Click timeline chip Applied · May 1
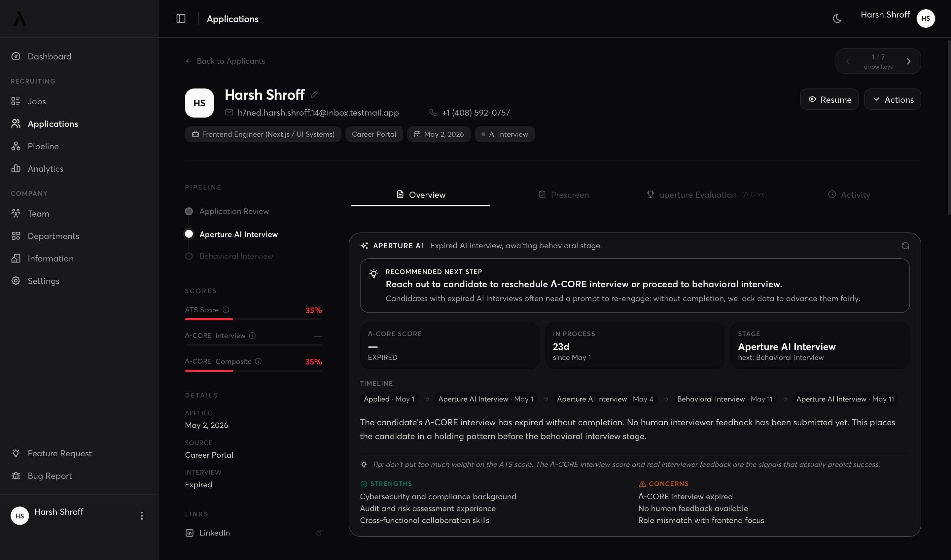 click(389, 399)
